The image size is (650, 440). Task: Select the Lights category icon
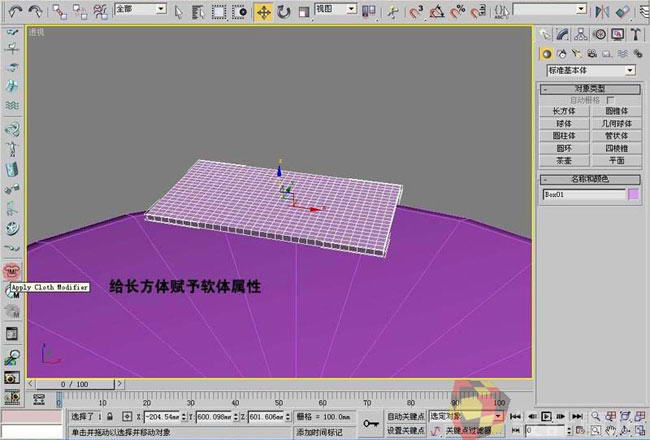(577, 54)
